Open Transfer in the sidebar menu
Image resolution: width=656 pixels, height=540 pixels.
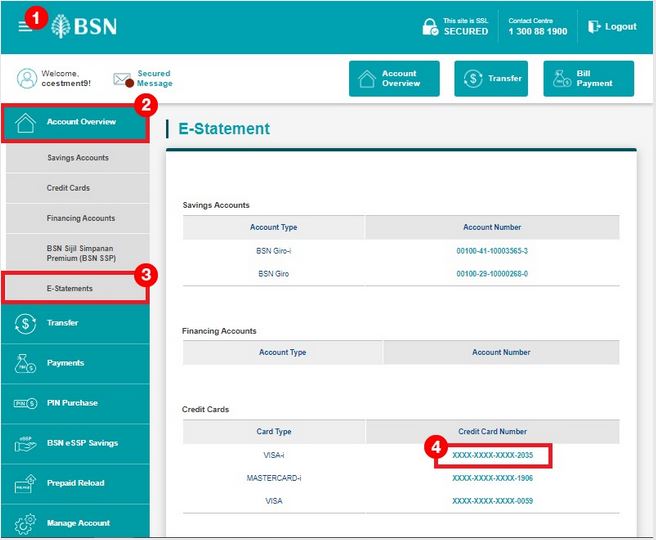(75, 323)
